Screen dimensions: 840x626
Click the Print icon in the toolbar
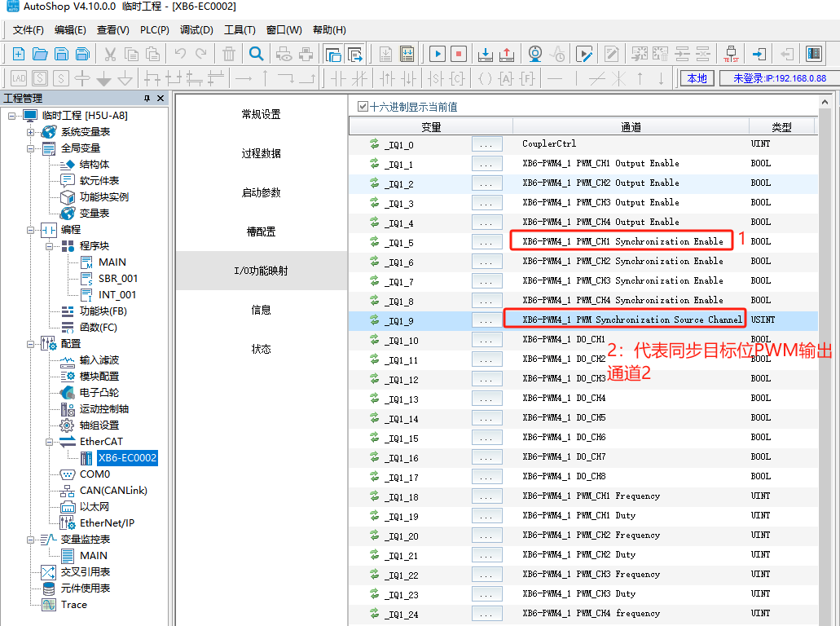[x=306, y=54]
